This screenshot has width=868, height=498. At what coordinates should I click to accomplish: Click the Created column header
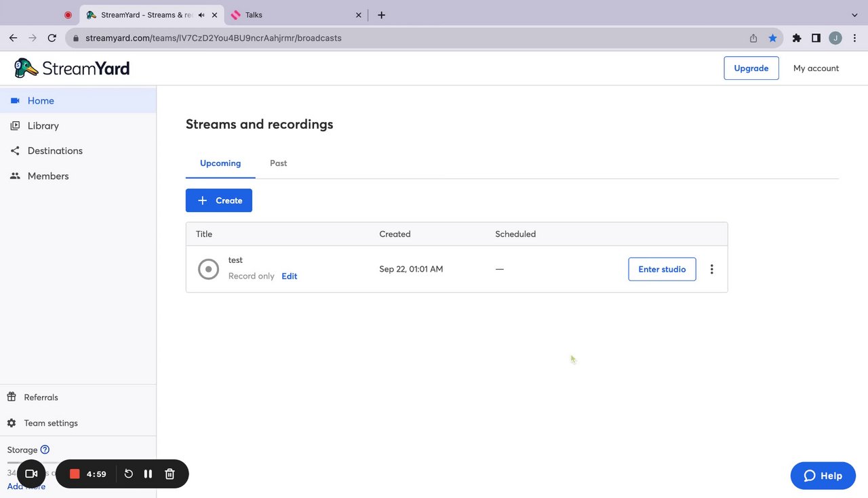click(x=395, y=234)
